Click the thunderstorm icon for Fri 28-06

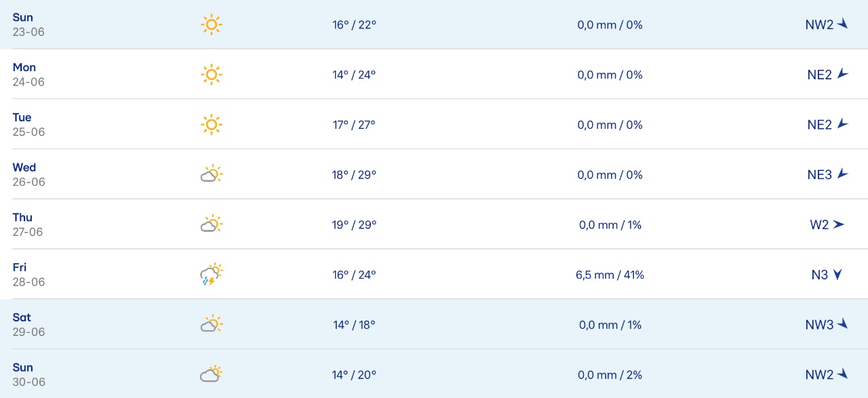212,275
